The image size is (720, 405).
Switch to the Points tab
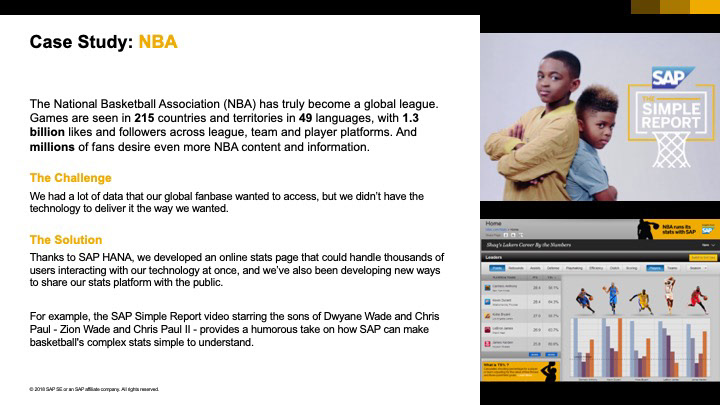point(497,268)
